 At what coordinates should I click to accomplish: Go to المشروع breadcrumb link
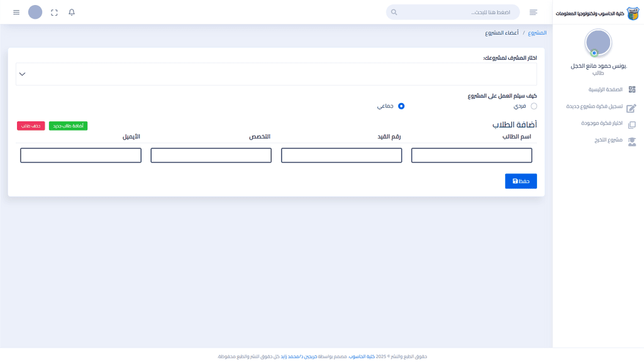[537, 33]
